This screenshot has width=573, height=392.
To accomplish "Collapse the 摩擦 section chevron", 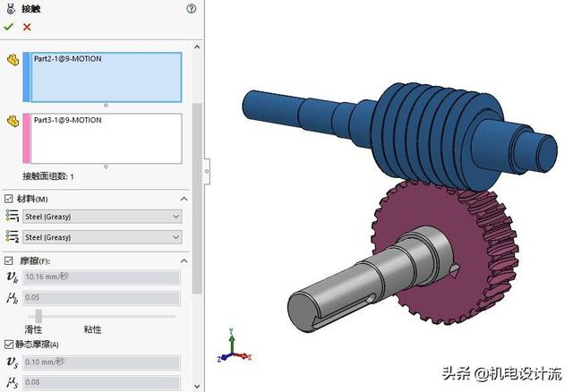I will click(184, 260).
